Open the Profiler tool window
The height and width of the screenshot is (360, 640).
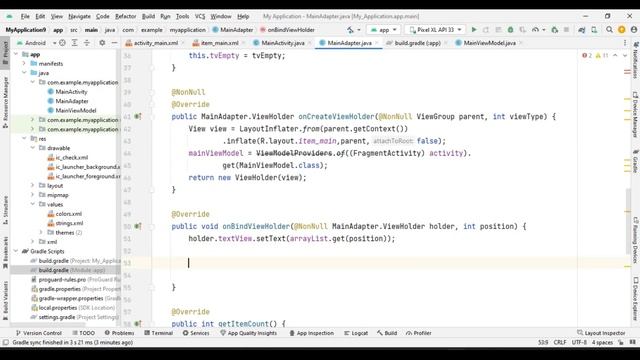[x=419, y=333]
